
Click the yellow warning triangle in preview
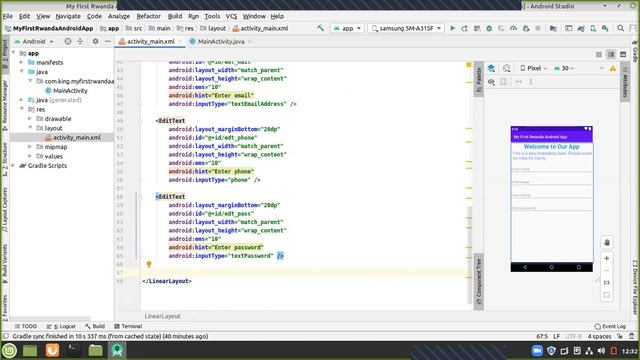(613, 69)
